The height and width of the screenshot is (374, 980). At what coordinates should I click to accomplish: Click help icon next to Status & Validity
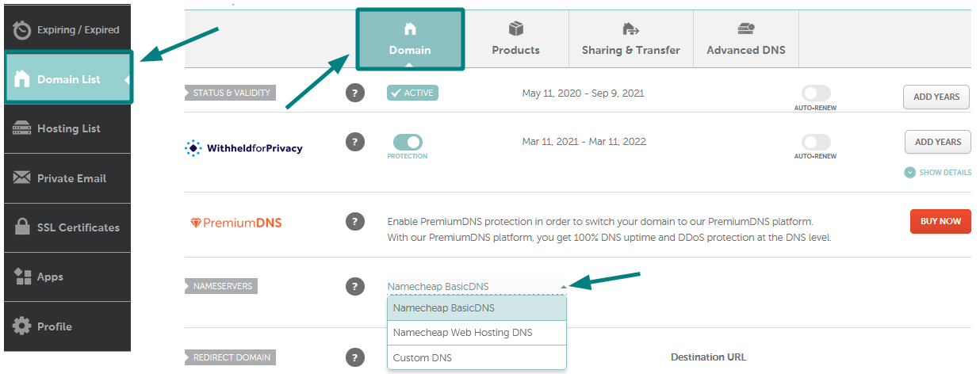tap(355, 93)
